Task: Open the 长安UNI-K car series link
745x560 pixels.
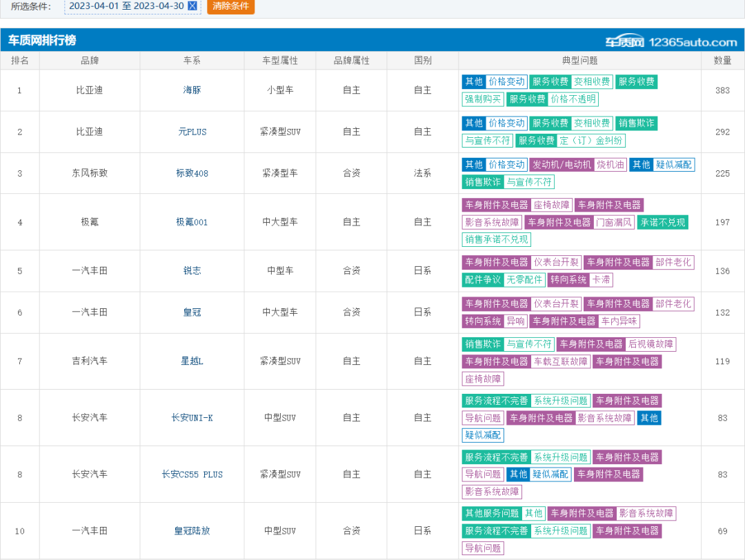Action: point(192,418)
